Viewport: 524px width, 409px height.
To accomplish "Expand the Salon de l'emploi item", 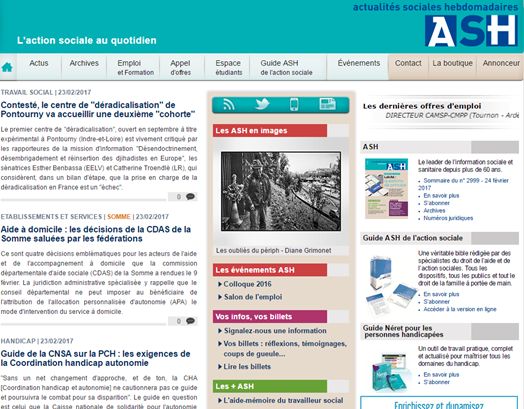I will point(250,297).
